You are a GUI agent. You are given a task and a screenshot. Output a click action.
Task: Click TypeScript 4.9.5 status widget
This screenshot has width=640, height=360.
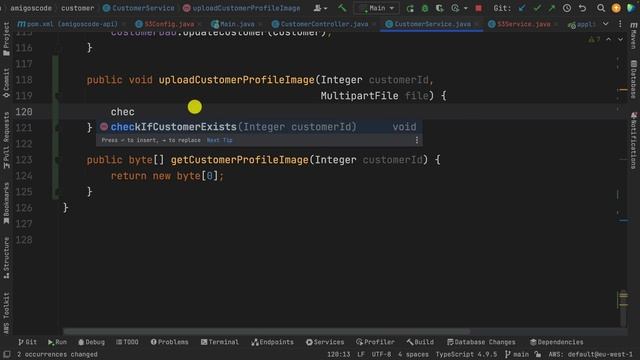coord(466,354)
